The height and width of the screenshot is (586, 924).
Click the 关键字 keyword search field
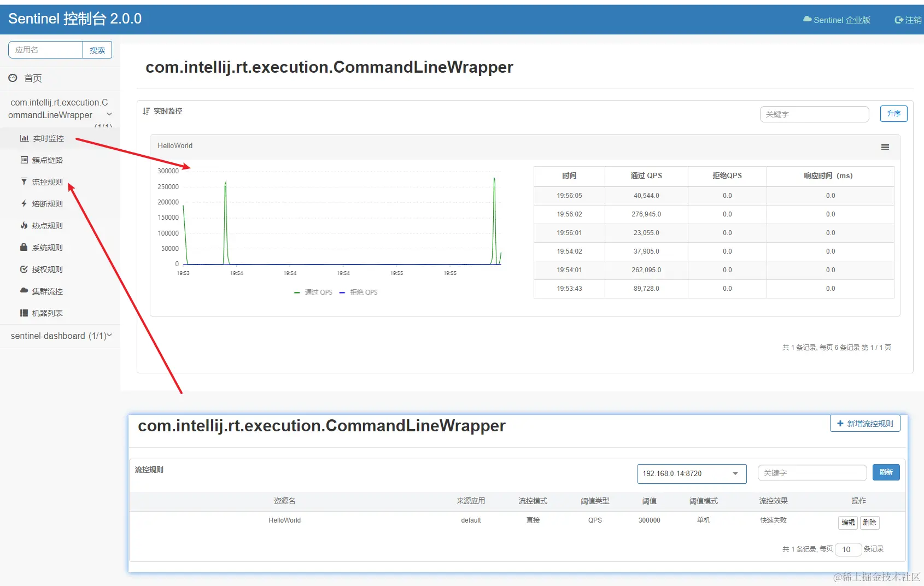point(814,114)
